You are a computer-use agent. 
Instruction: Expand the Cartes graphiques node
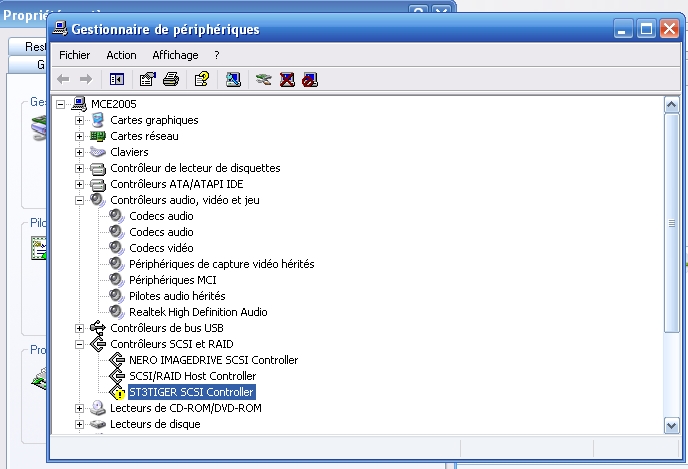(79, 120)
